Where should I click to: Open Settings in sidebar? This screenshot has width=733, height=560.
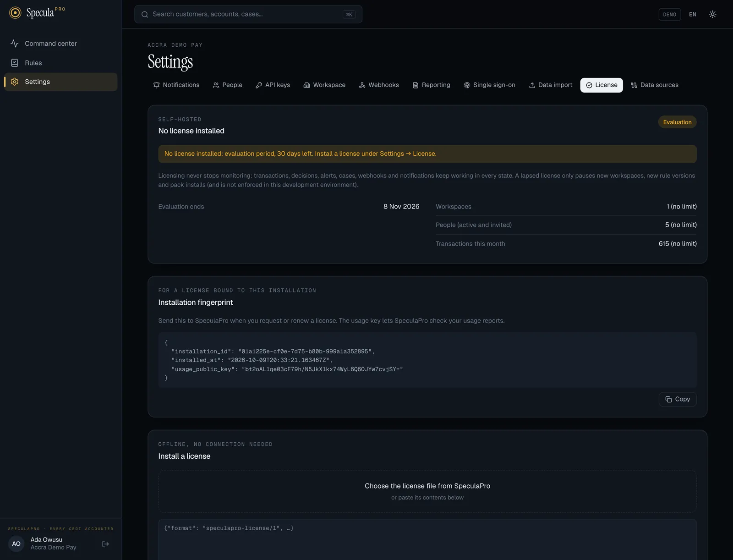(61, 82)
